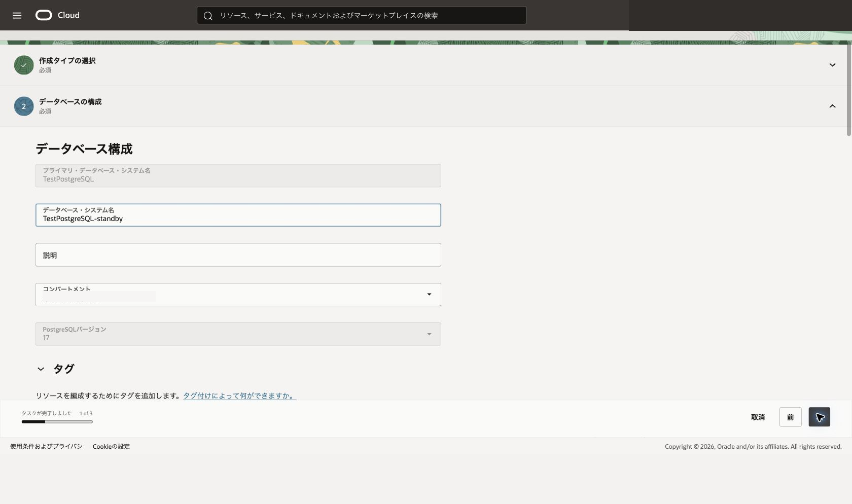Click the page vertical scrollbar
Screen dimensions: 852x504
(x=849, y=89)
